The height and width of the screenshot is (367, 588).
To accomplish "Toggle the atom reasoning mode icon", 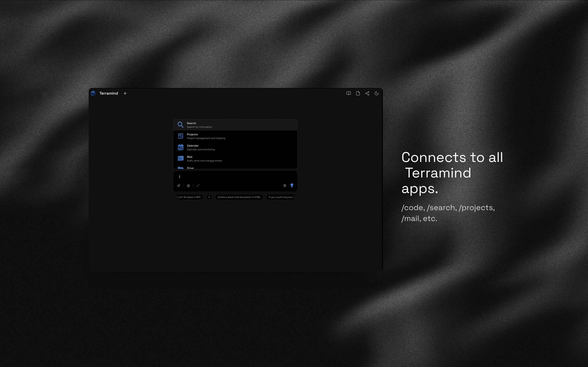I will tap(284, 186).
